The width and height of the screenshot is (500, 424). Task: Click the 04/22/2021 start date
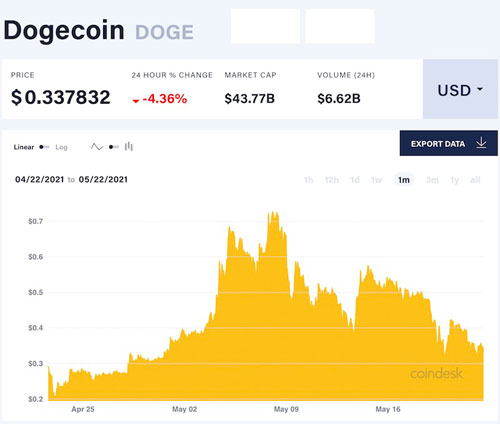(x=39, y=180)
